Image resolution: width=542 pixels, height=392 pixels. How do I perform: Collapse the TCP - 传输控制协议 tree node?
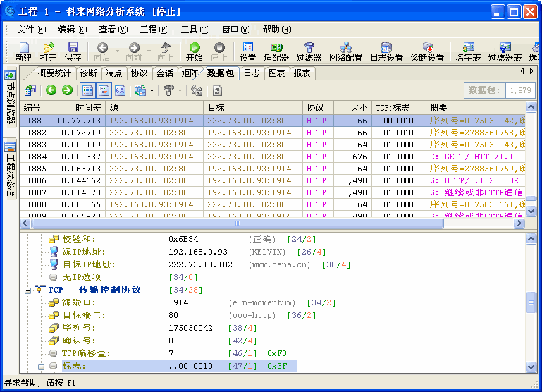point(28,290)
